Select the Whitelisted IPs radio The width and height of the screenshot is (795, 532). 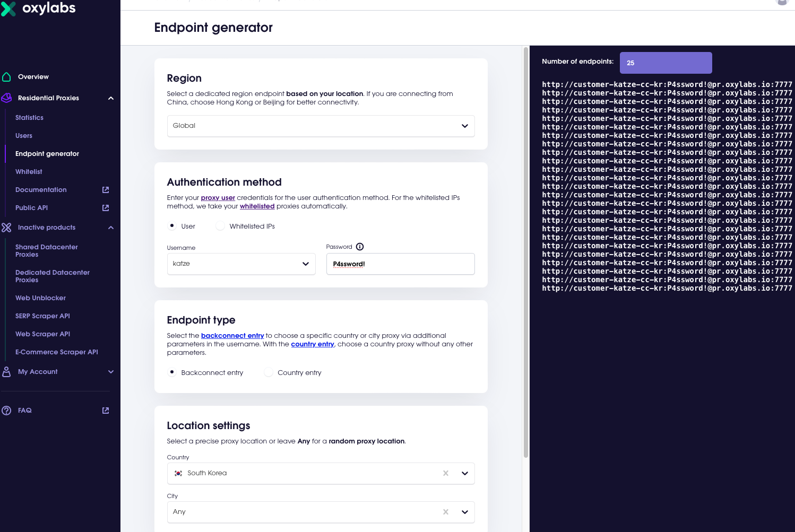(220, 226)
